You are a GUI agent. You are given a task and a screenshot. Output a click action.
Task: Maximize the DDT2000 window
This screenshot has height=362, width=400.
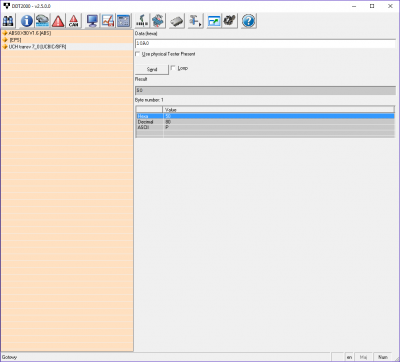coord(372,6)
